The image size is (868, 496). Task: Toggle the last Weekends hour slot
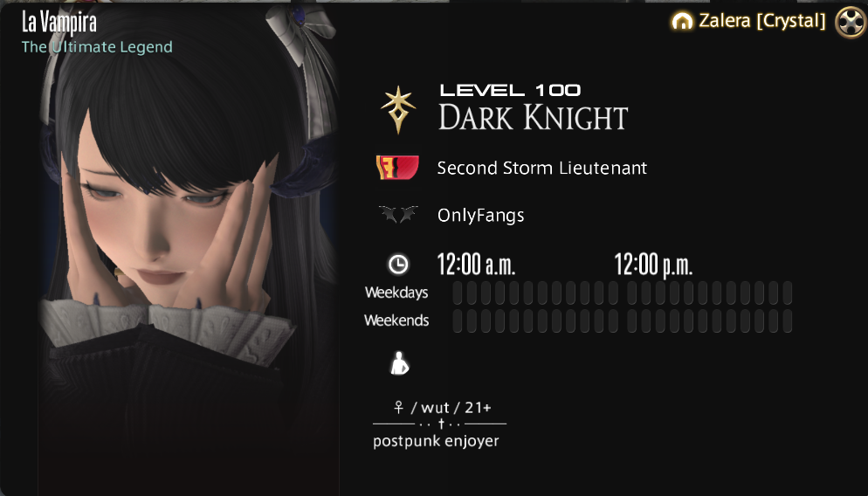[787, 321]
